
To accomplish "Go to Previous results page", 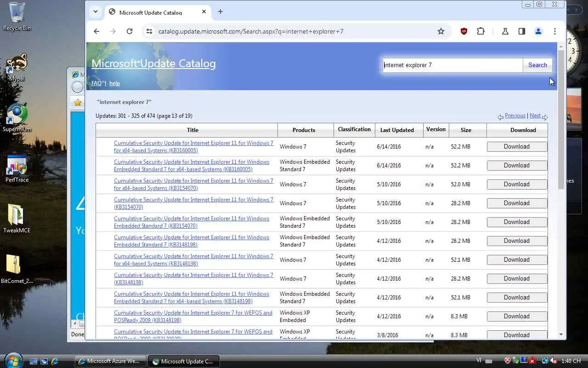I will coord(515,115).
